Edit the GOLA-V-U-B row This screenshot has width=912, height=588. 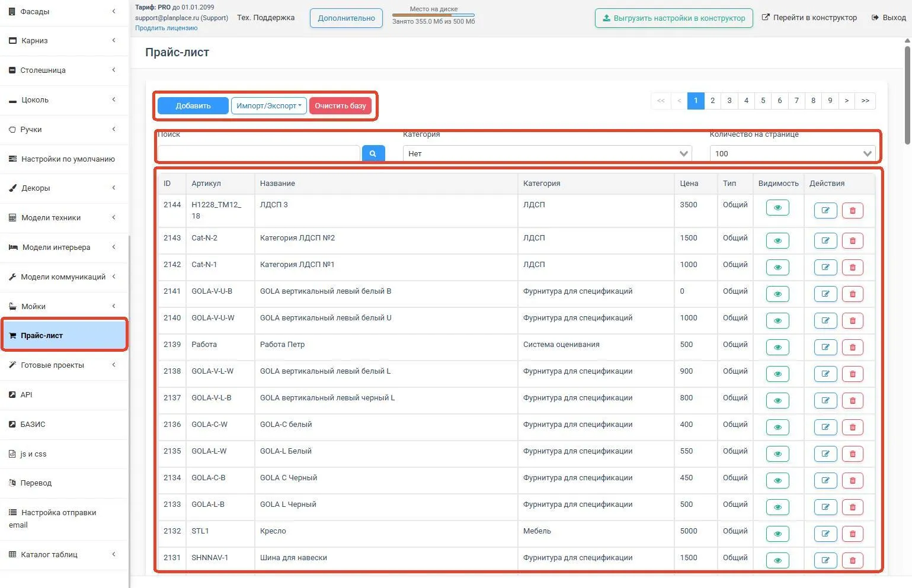pyautogui.click(x=825, y=294)
